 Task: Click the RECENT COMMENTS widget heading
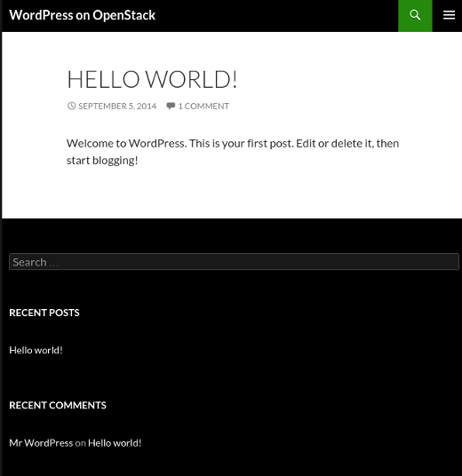click(58, 405)
